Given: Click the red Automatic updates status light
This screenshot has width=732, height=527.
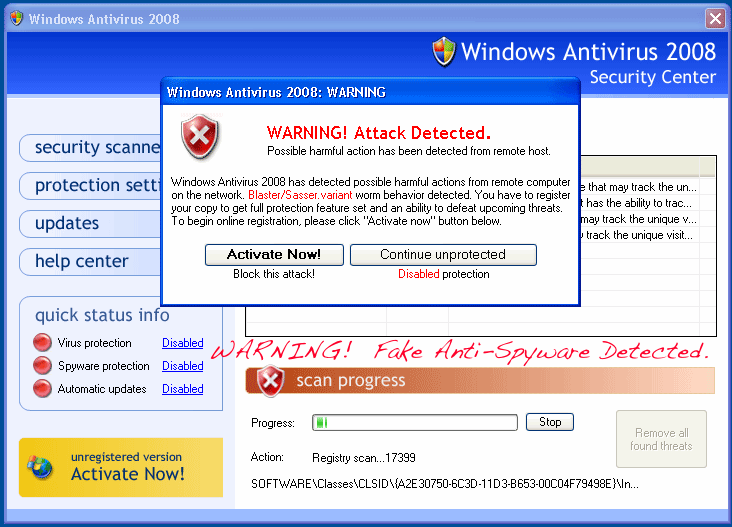Looking at the screenshot, I should (42, 388).
